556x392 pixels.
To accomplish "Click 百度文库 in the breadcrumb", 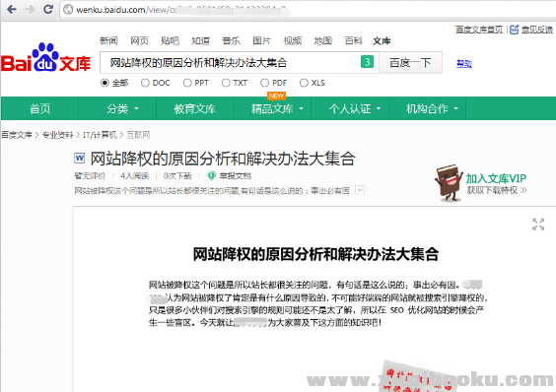I will [x=17, y=135].
